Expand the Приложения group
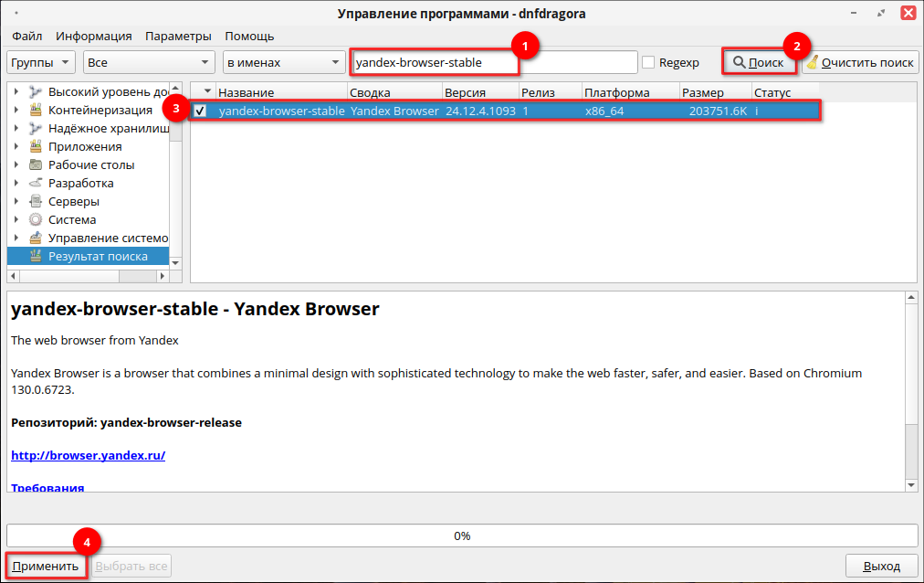The height and width of the screenshot is (583, 924). (16, 147)
